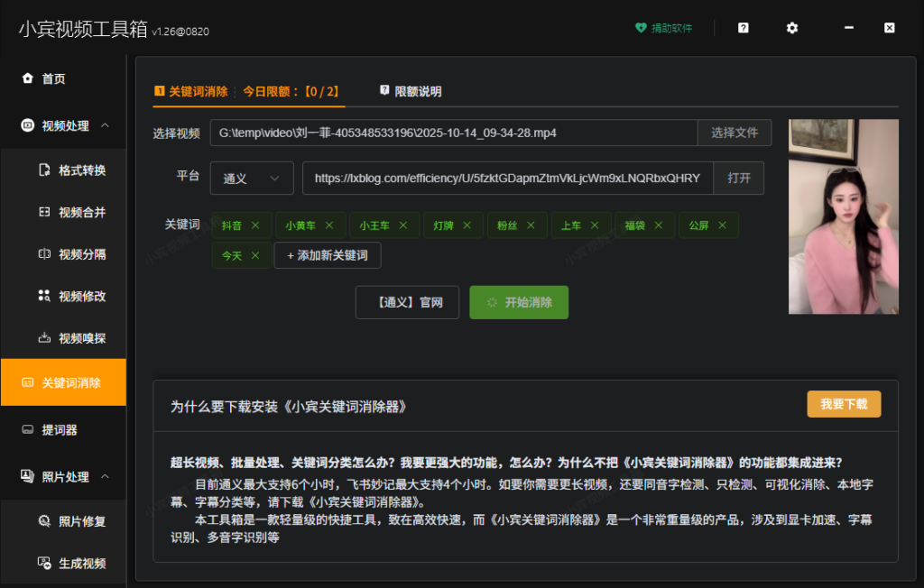Open the 通义 platform dropdown
This screenshot has height=588, width=924.
click(x=252, y=179)
